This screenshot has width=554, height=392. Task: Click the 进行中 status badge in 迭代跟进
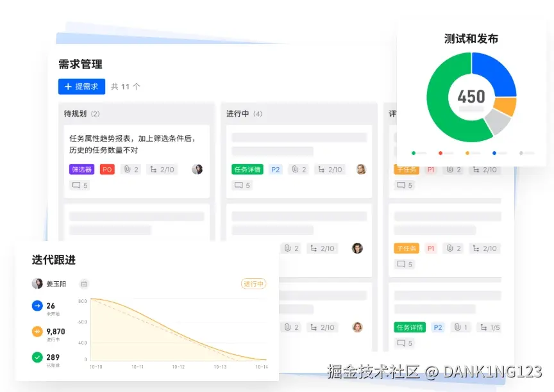pos(254,284)
